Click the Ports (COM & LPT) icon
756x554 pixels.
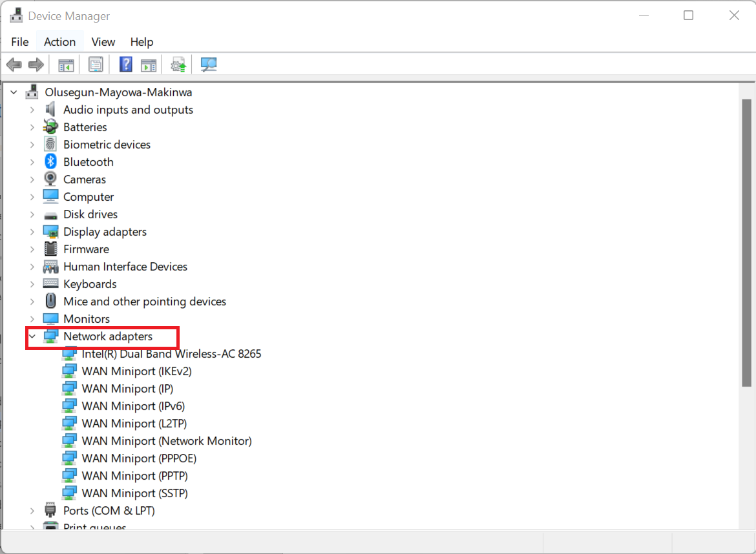50,510
